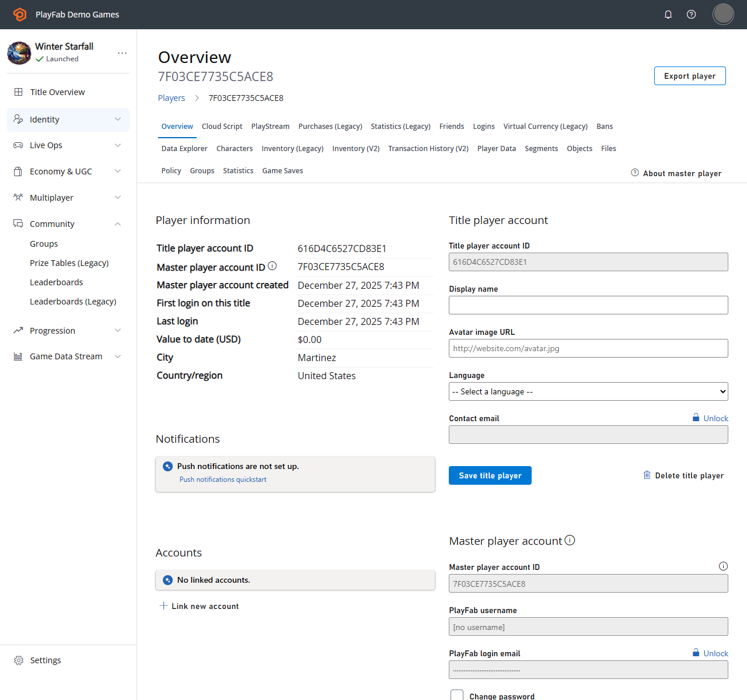Click the lock icon beside Contact email
The height and width of the screenshot is (700, 747).
[x=696, y=418]
